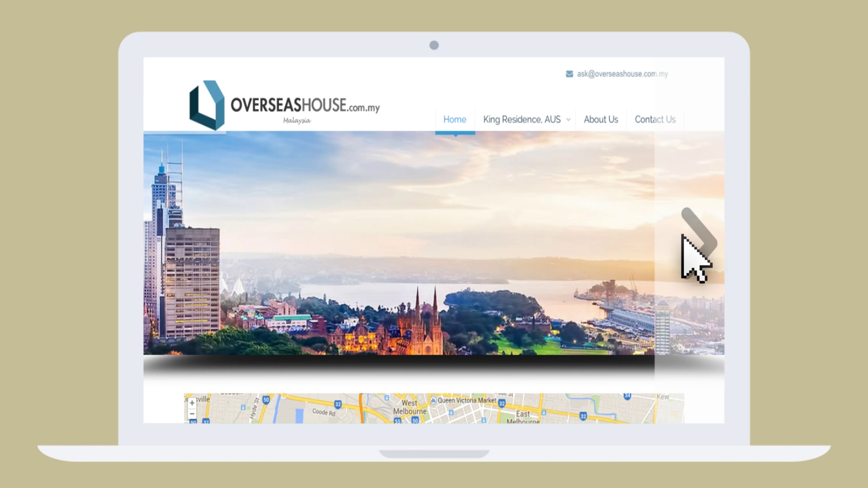
Task: Select the Home navigation tab
Action: [x=455, y=120]
